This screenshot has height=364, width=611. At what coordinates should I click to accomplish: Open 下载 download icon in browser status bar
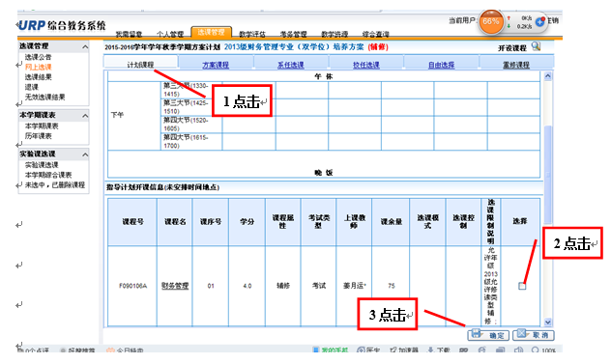pyautogui.click(x=439, y=350)
